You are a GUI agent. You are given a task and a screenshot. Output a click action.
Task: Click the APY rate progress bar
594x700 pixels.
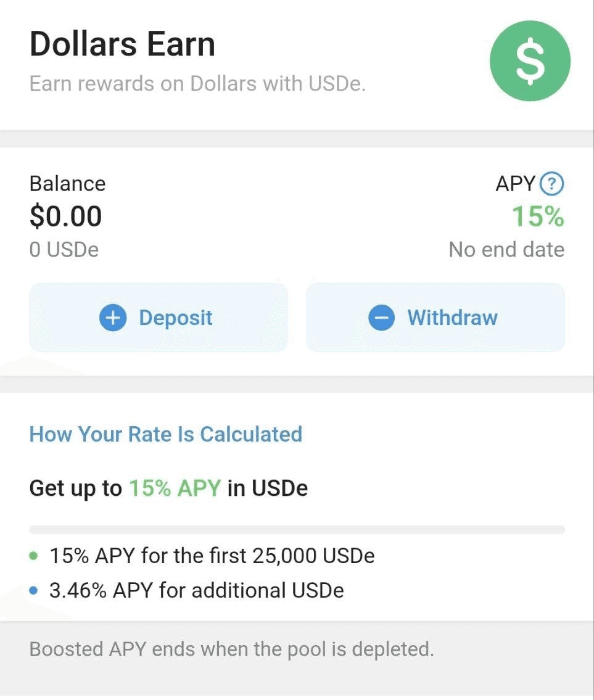click(x=297, y=529)
